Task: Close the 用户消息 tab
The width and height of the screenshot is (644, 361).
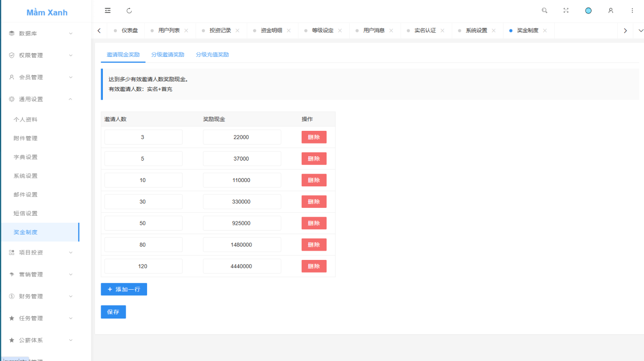Action: point(391,31)
